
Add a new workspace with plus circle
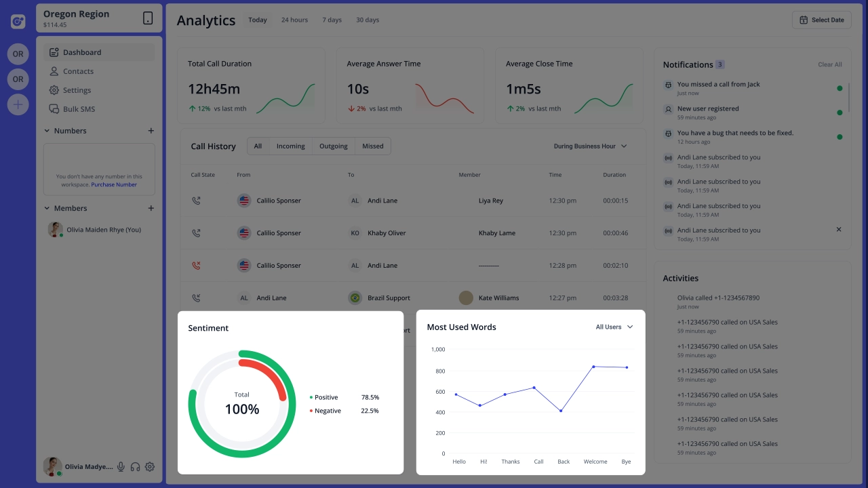pyautogui.click(x=18, y=104)
